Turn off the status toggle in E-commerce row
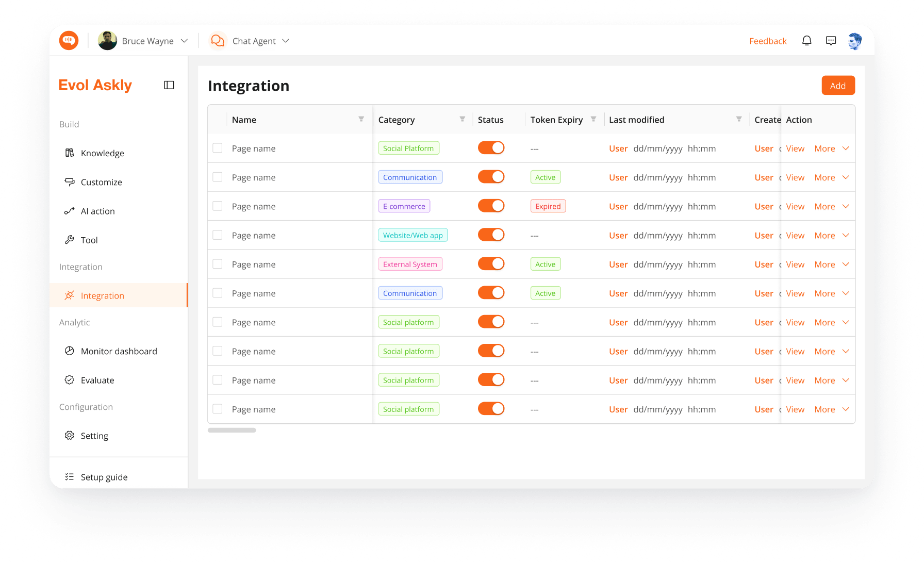This screenshot has height=563, width=924. coord(491,206)
